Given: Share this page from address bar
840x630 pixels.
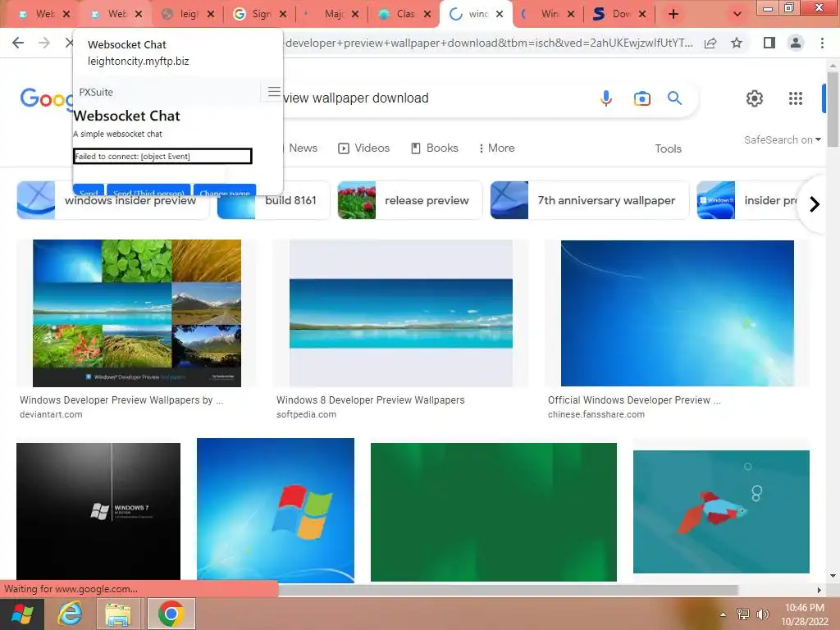Looking at the screenshot, I should [710, 43].
